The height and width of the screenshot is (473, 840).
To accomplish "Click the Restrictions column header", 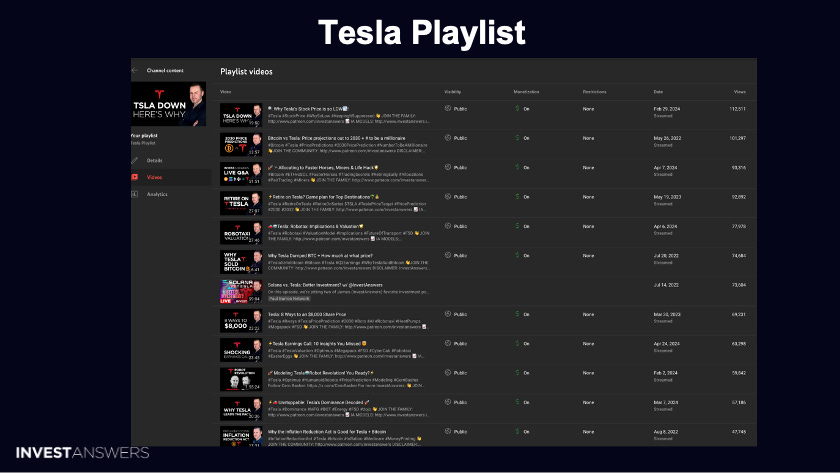I will 595,92.
